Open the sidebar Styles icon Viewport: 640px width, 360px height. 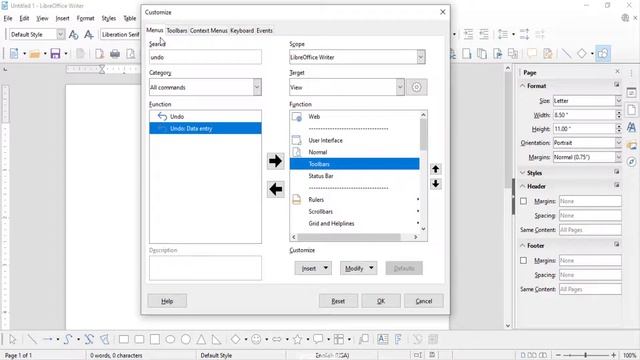(631, 127)
